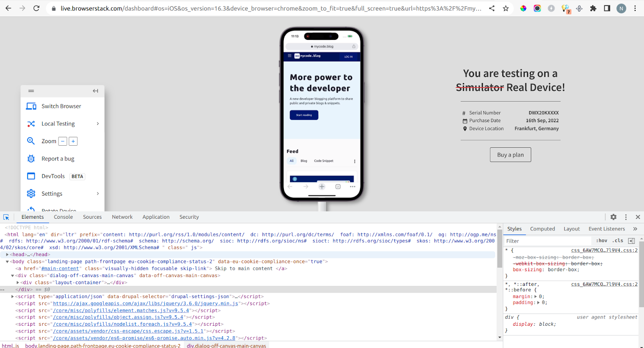Image resolution: width=644 pixels, height=348 pixels.
Task: Open #main-content href link
Action: (x=60, y=269)
